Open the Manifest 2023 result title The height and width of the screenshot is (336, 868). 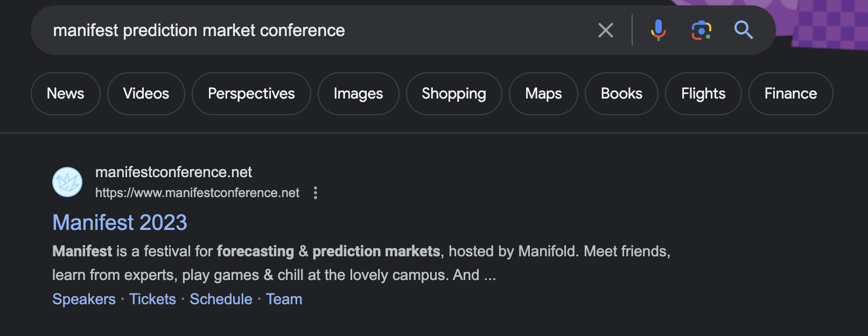(x=120, y=222)
